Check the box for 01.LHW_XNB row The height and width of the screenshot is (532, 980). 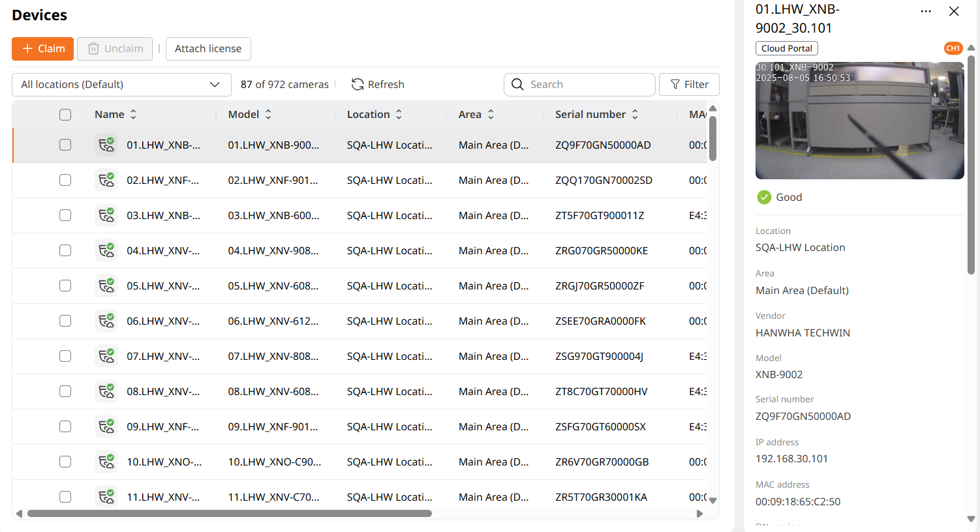pyautogui.click(x=65, y=145)
